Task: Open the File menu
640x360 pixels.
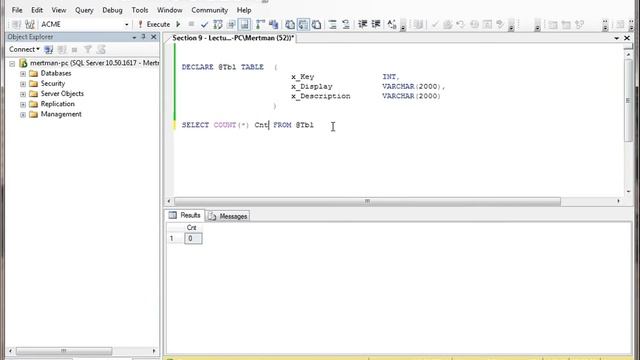Action: [x=17, y=10]
